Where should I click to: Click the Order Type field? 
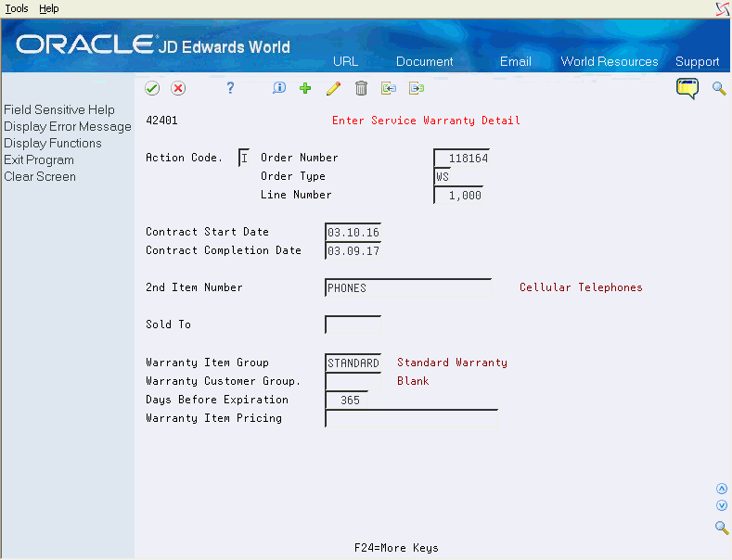tap(443, 176)
